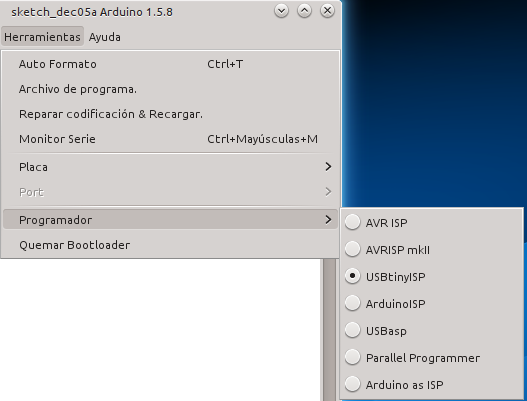The height and width of the screenshot is (401, 527).
Task: Choose Auto Formato menu entry
Action: (170, 64)
